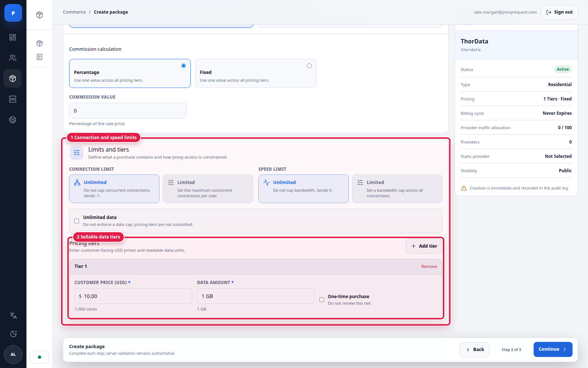Click the ThorData package title

[474, 41]
